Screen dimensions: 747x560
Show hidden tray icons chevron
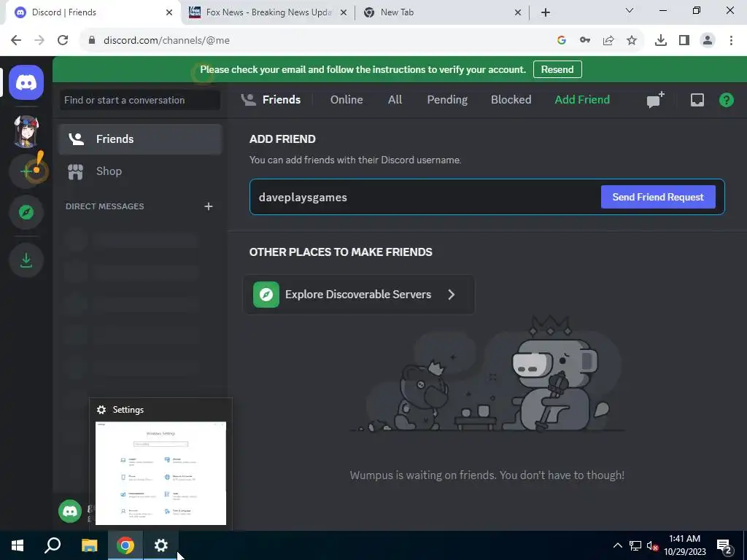pos(617,545)
